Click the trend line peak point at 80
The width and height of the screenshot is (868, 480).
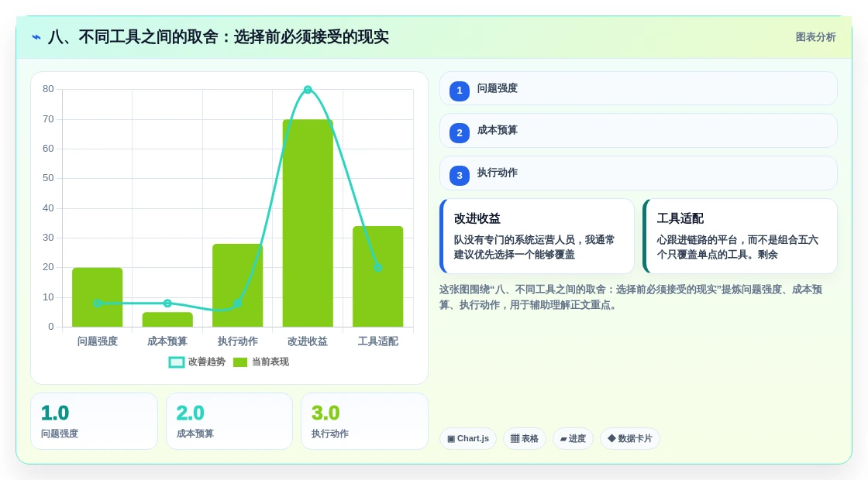[x=308, y=90]
